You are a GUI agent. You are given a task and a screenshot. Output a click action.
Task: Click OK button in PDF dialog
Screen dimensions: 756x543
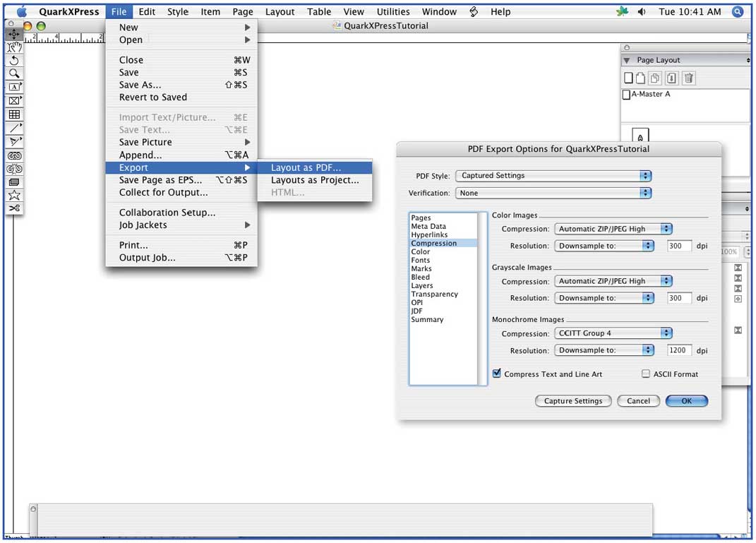[x=687, y=401]
